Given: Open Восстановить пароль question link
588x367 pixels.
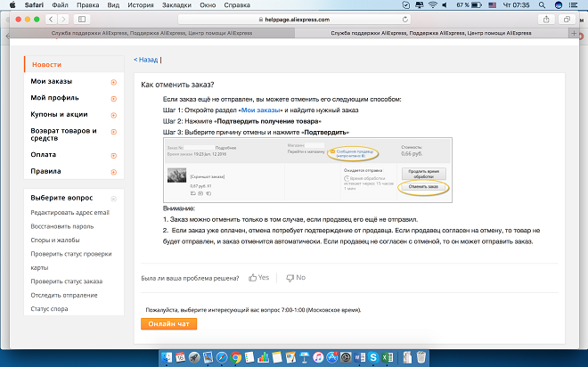Looking at the screenshot, I should 62,225.
